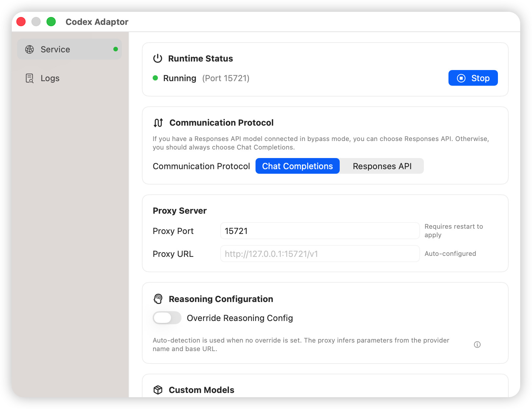The height and width of the screenshot is (409, 532).
Task: Toggle Override Reasoning Config switch
Action: pyautogui.click(x=167, y=318)
